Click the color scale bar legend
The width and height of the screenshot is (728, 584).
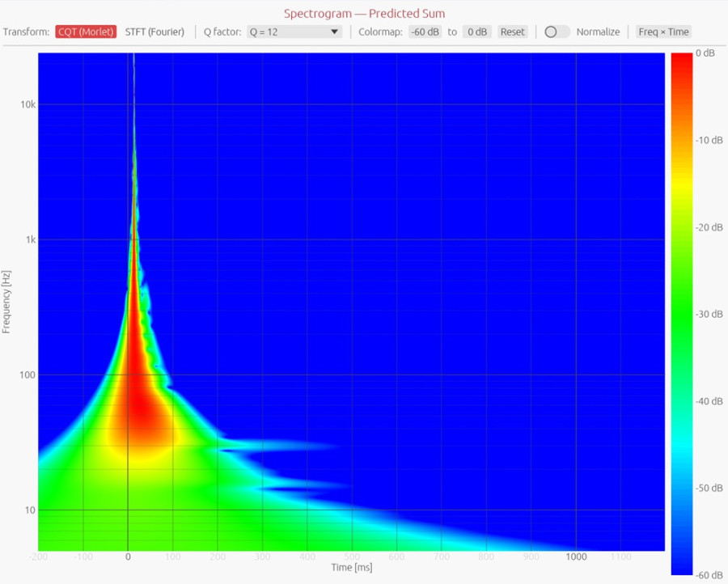pyautogui.click(x=682, y=314)
